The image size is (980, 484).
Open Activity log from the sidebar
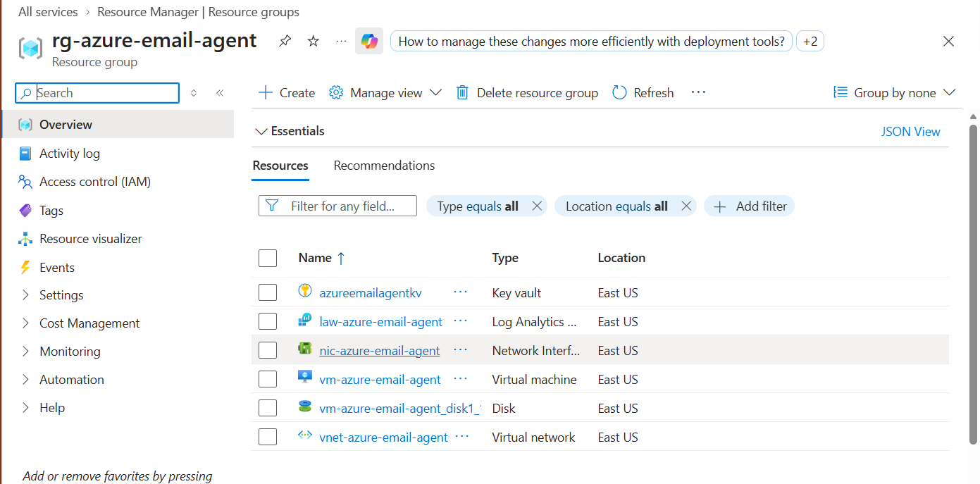[x=71, y=153]
